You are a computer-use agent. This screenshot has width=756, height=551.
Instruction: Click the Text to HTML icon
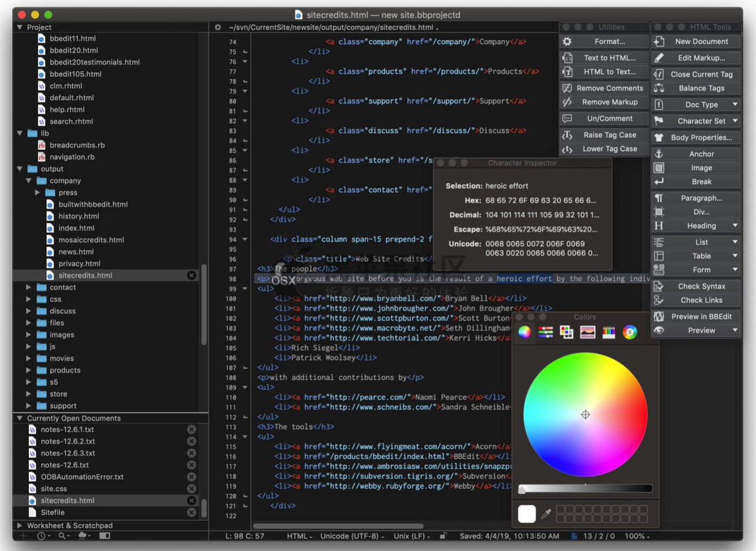(567, 58)
